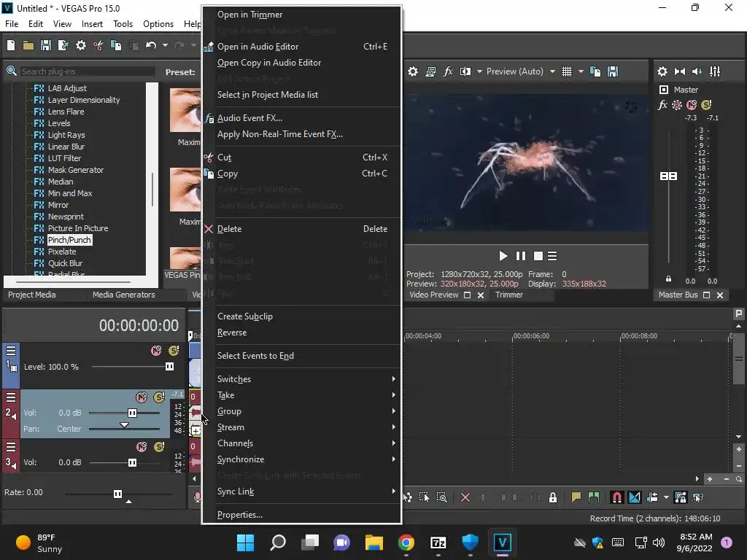Open Undo history dropdown arrow

(165, 45)
